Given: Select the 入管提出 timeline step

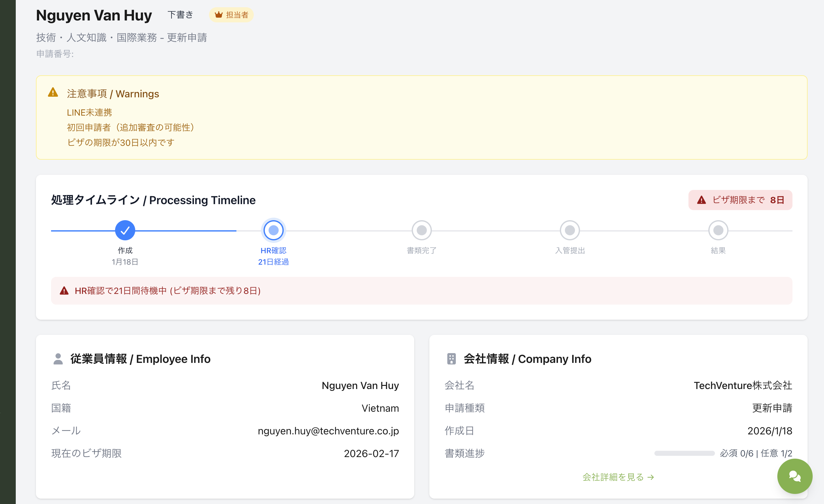Looking at the screenshot, I should pyautogui.click(x=570, y=230).
